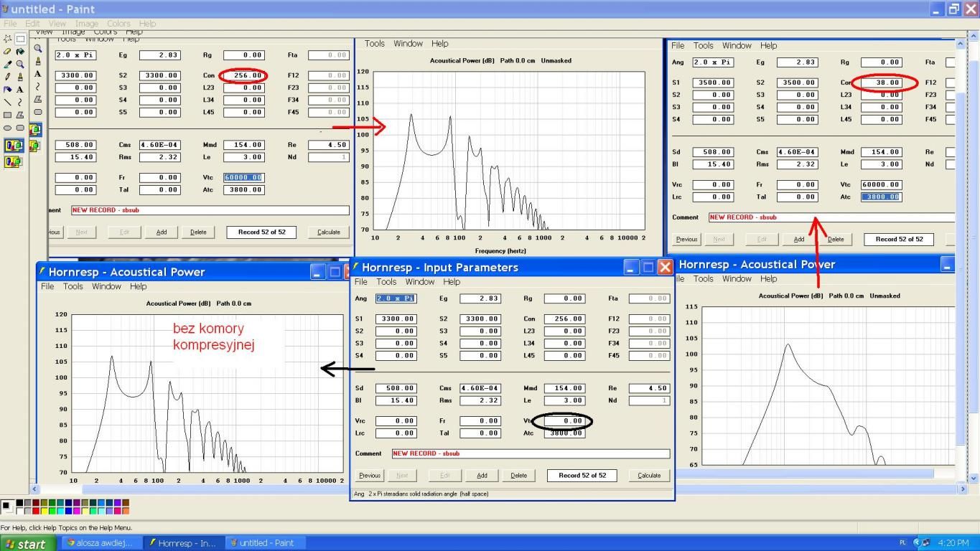Image resolution: width=980 pixels, height=551 pixels.
Task: Select the Free-Form Select tool in Paint
Action: click(7, 38)
